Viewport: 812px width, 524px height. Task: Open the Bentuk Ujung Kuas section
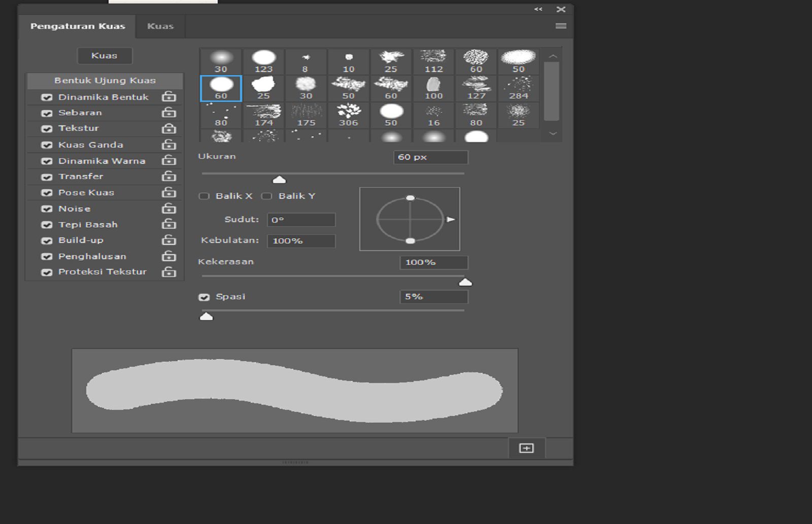(x=105, y=81)
